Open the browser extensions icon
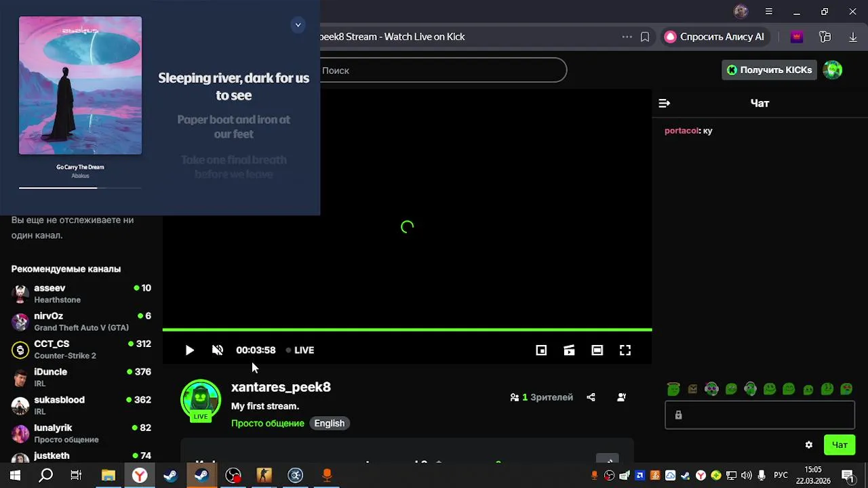 tap(825, 37)
